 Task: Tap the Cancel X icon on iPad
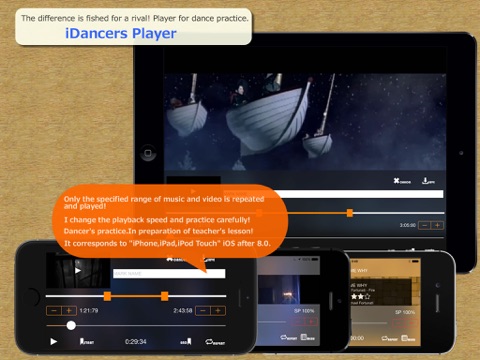(402, 181)
